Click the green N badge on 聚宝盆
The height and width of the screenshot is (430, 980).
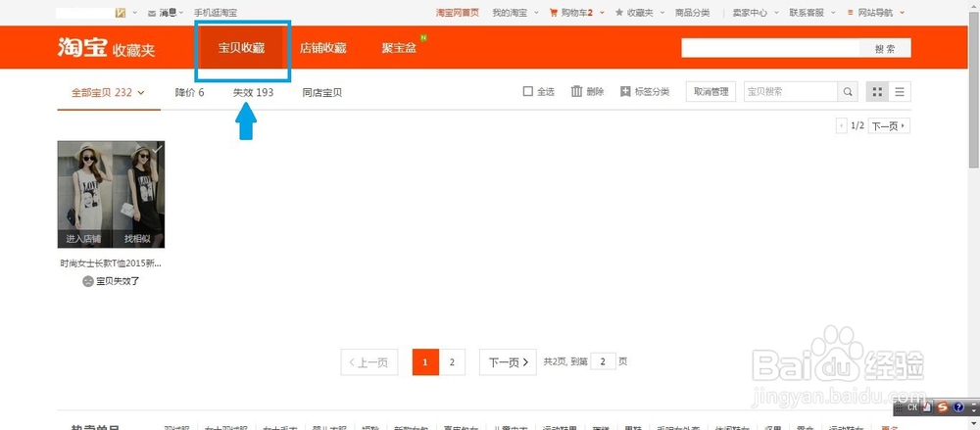pos(423,38)
